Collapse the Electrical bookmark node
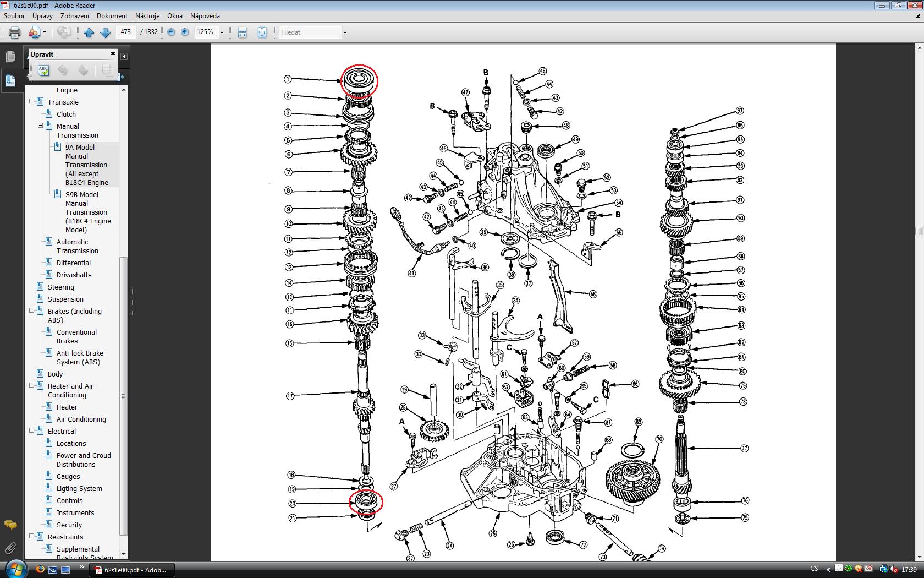 pyautogui.click(x=32, y=431)
